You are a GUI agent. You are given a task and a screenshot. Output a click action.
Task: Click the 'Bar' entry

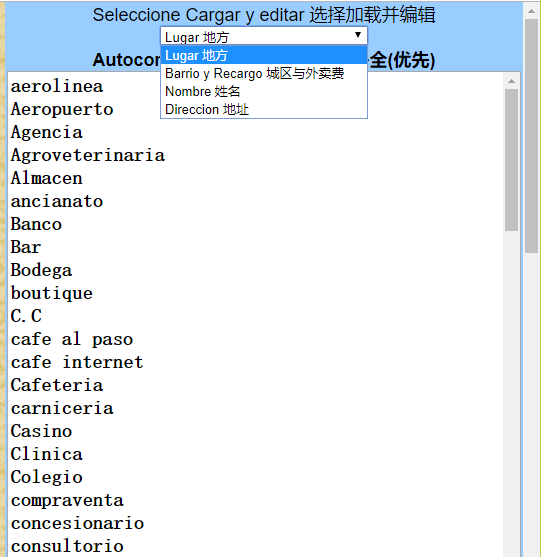click(26, 247)
